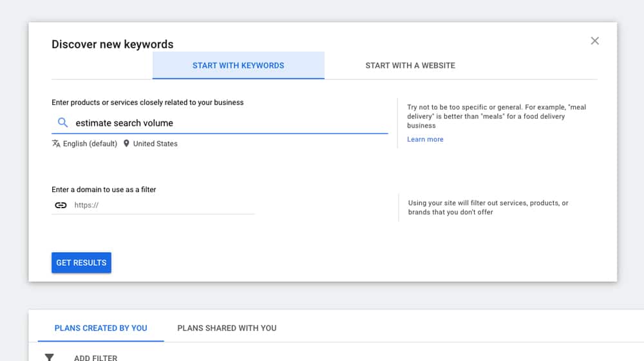The image size is (644, 361).
Task: Open the Learn more link
Action: (425, 139)
